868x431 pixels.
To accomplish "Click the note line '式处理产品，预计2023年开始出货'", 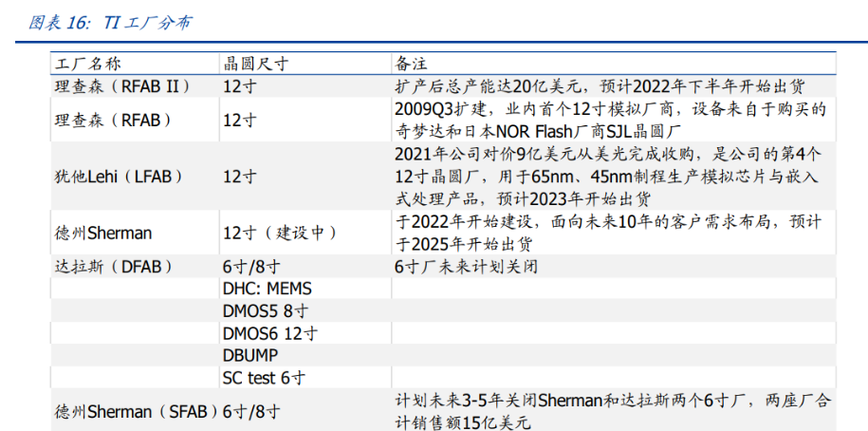I will click(x=523, y=198).
